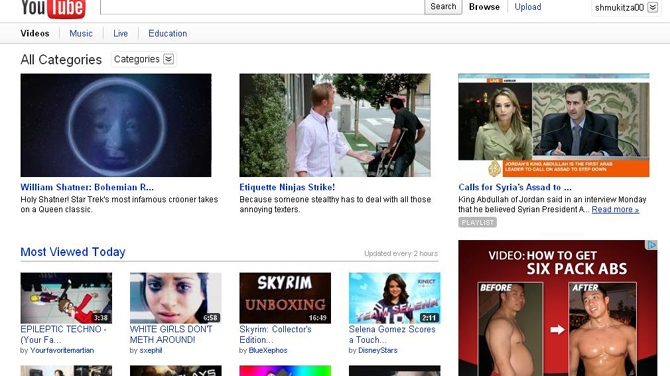Open the Team Selena video thumbnail
Image resolution: width=670 pixels, height=376 pixels.
click(394, 298)
